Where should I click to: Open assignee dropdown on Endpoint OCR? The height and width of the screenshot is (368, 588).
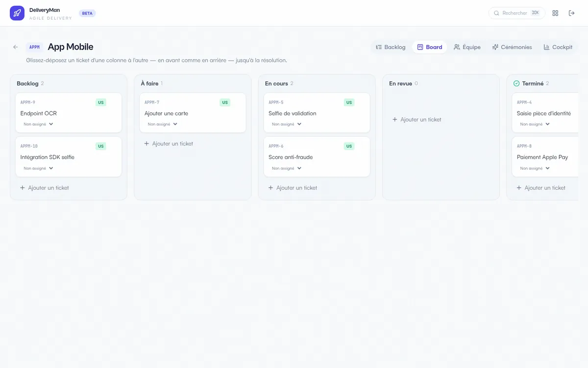pos(38,124)
